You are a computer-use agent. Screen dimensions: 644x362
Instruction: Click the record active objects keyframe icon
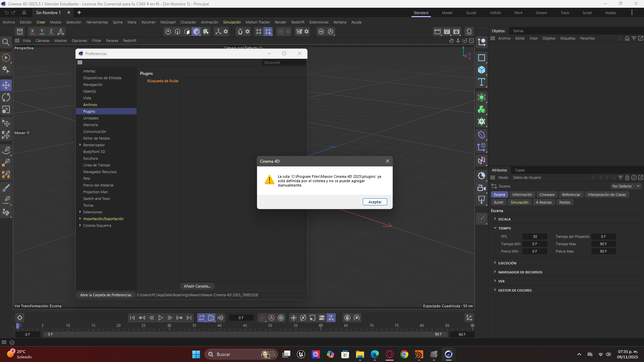262,318
